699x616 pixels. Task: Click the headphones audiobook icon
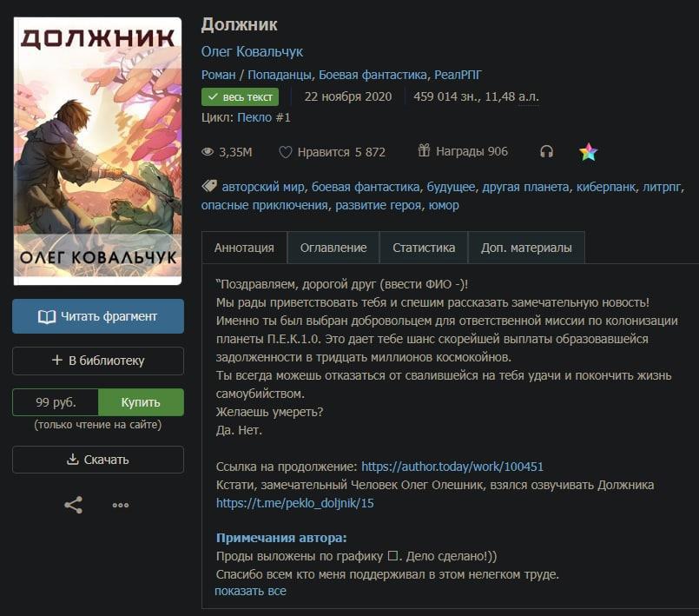[x=546, y=152]
